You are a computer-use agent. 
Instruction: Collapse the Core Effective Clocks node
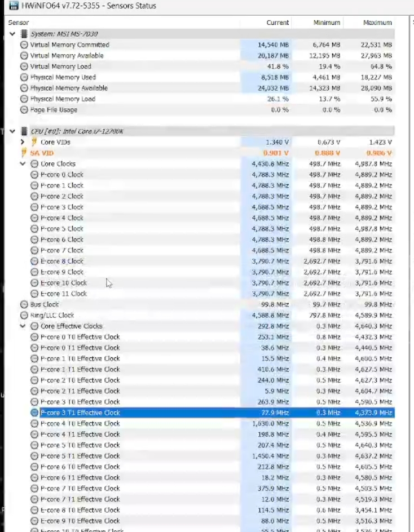23,326
